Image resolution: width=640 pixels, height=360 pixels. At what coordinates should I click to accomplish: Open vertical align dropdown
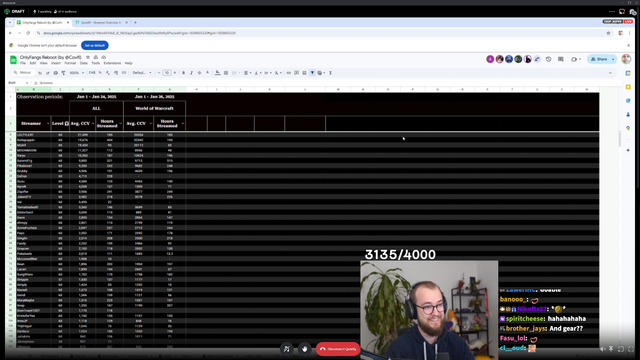(x=258, y=73)
